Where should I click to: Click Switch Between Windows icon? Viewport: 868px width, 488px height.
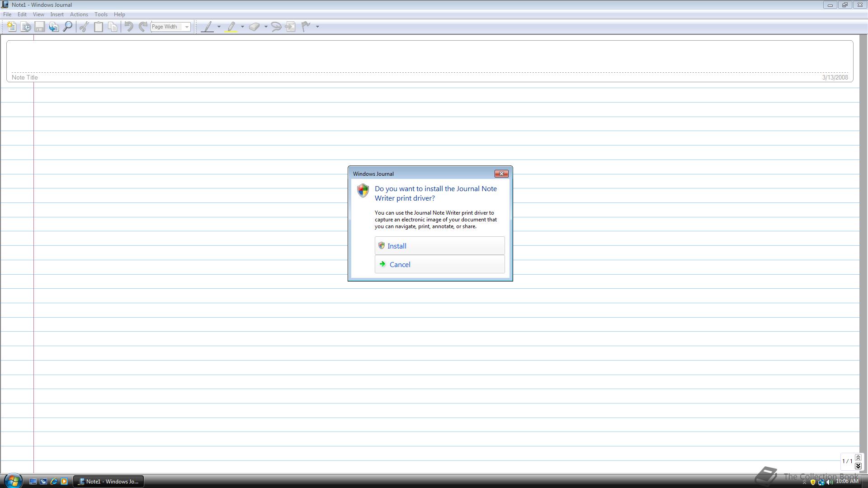point(43,482)
